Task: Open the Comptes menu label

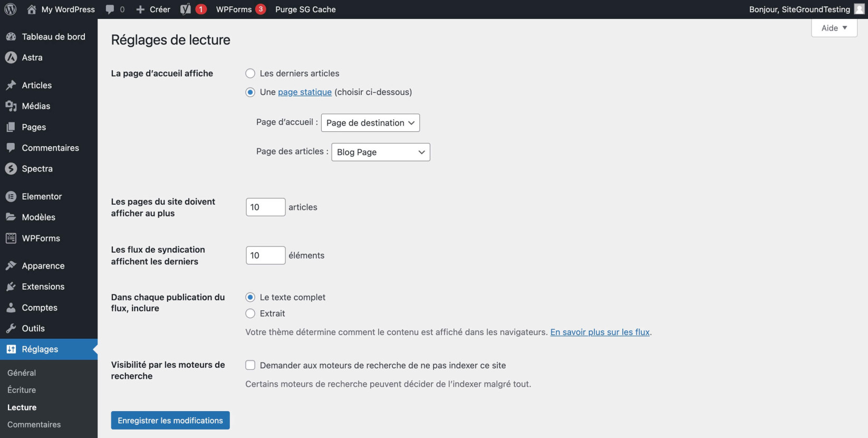Action: [x=40, y=308]
